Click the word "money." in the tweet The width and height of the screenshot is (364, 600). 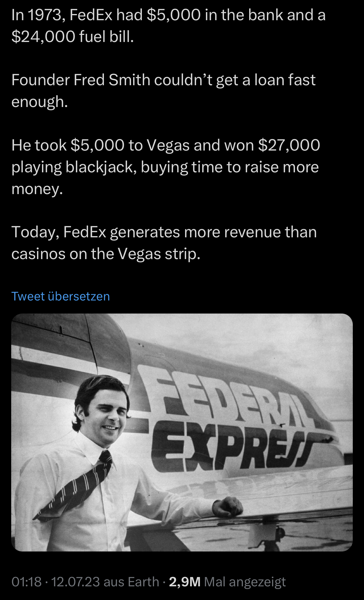click(37, 189)
